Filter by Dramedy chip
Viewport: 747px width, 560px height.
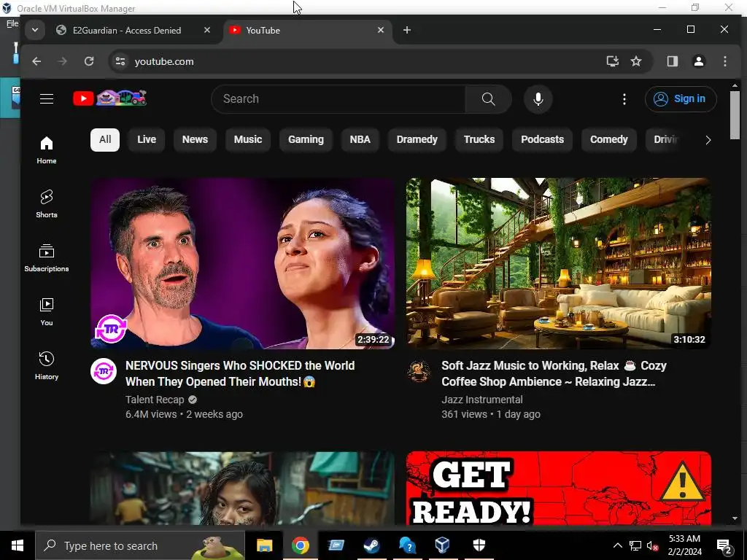(417, 139)
